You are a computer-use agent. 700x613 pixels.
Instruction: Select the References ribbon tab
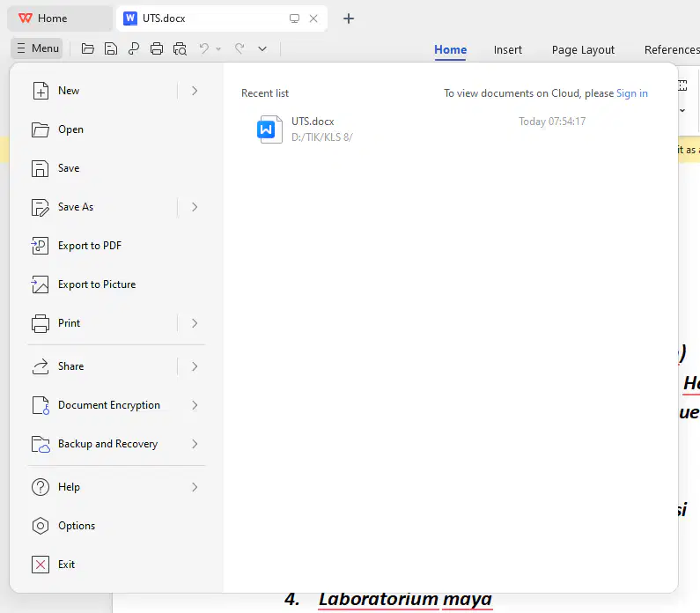click(x=672, y=49)
